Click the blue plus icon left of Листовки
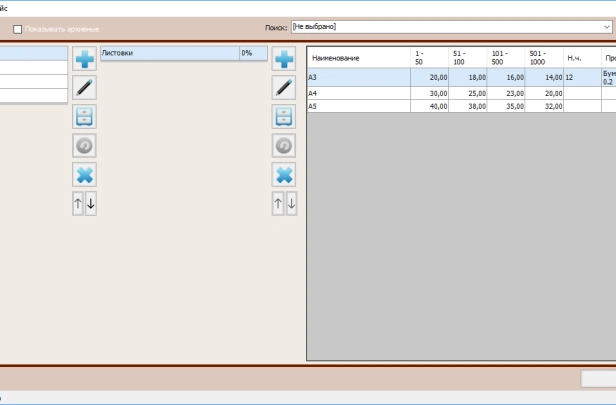616x405 pixels. coord(85,59)
